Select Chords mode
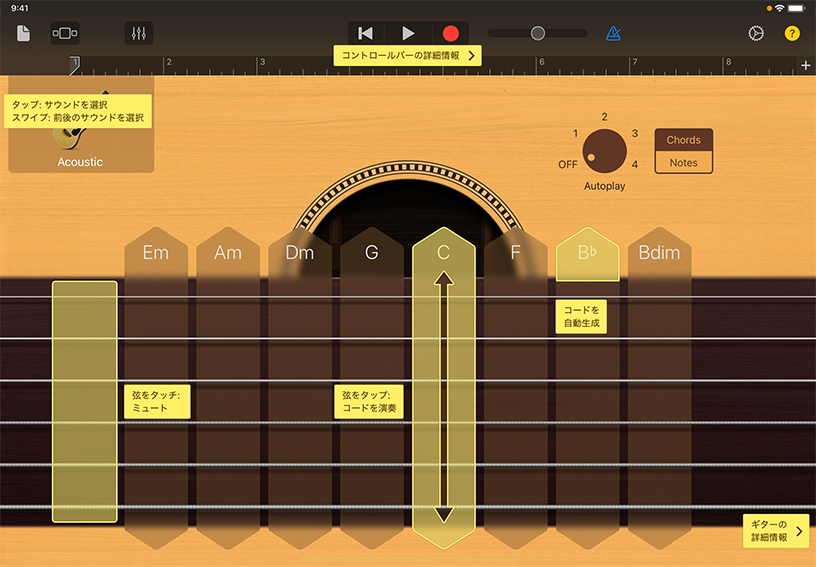This screenshot has width=816, height=567. pyautogui.click(x=684, y=140)
